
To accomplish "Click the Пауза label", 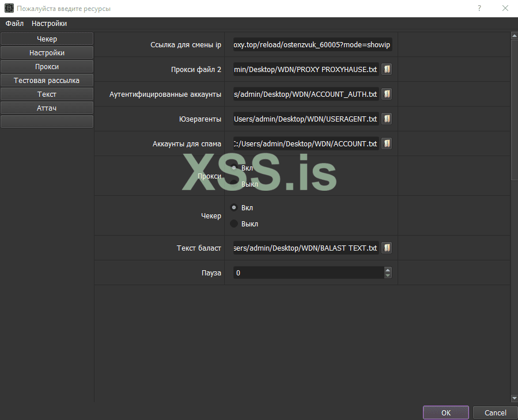I will coord(211,273).
